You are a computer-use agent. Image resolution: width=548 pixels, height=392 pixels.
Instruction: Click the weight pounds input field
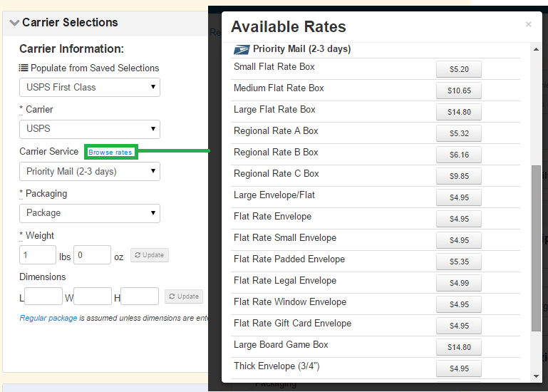(38, 255)
